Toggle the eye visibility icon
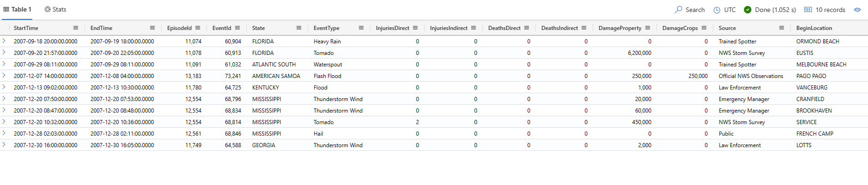Screen dimensions: 868x185 click(x=857, y=10)
